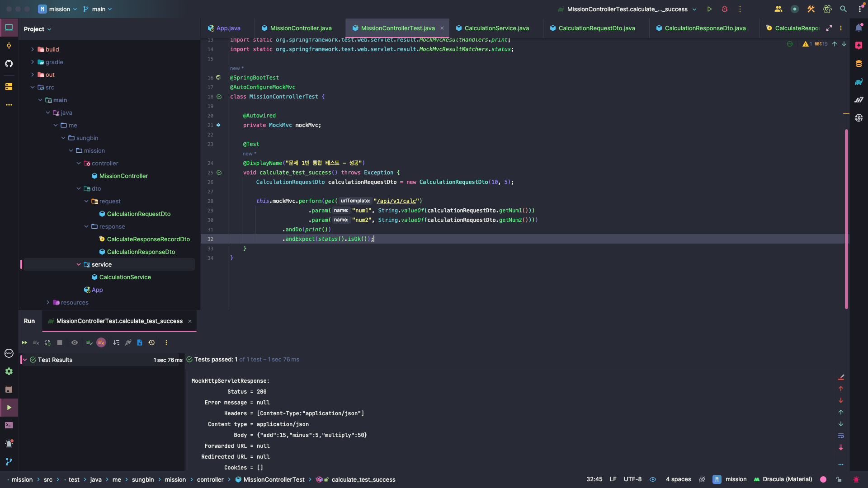
Task: Open Project view mode dropdown
Action: click(x=38, y=29)
